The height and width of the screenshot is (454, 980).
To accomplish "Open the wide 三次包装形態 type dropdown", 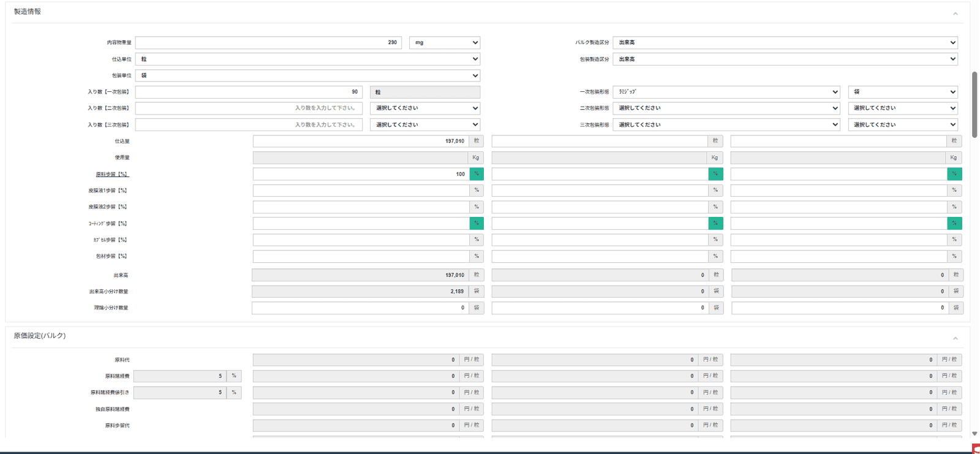I will 726,125.
